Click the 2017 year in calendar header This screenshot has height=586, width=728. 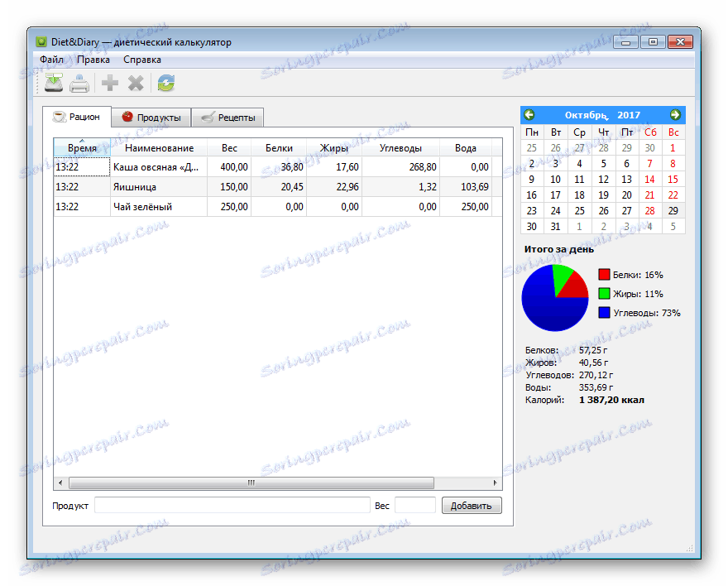click(629, 115)
